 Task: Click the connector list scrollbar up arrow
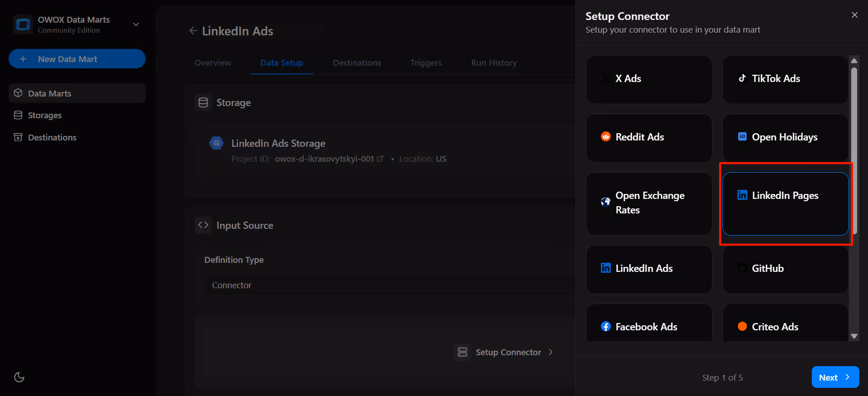click(854, 61)
